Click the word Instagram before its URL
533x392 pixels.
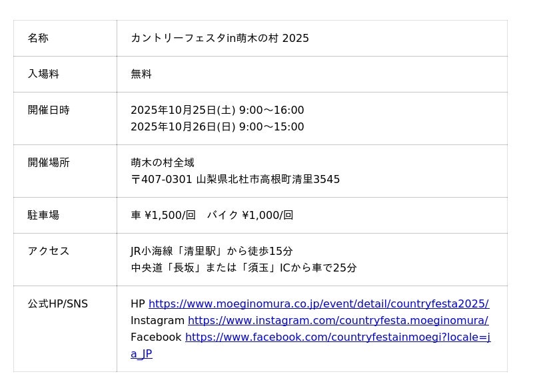pyautogui.click(x=157, y=321)
